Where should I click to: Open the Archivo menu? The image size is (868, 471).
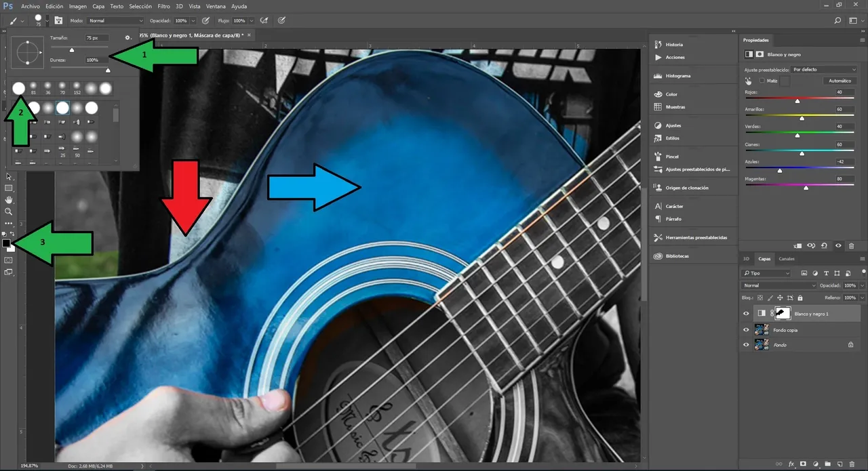coord(31,6)
